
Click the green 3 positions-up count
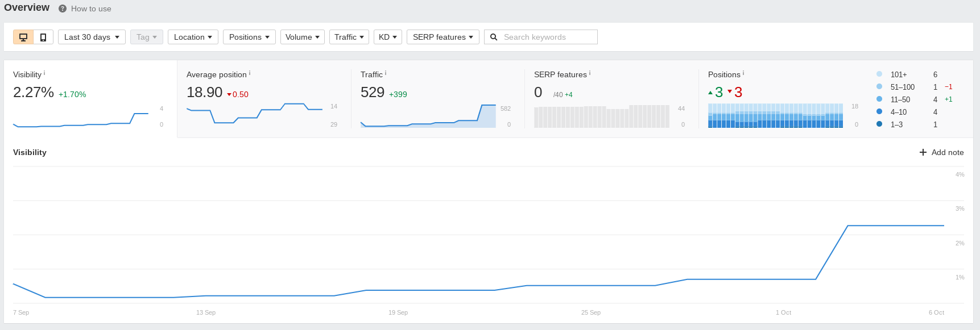coord(719,92)
